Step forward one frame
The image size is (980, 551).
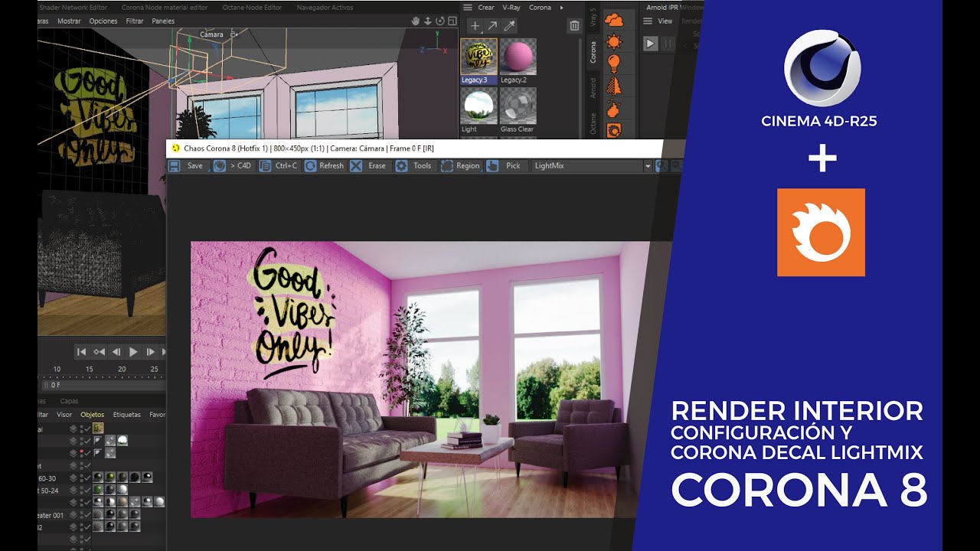click(151, 352)
